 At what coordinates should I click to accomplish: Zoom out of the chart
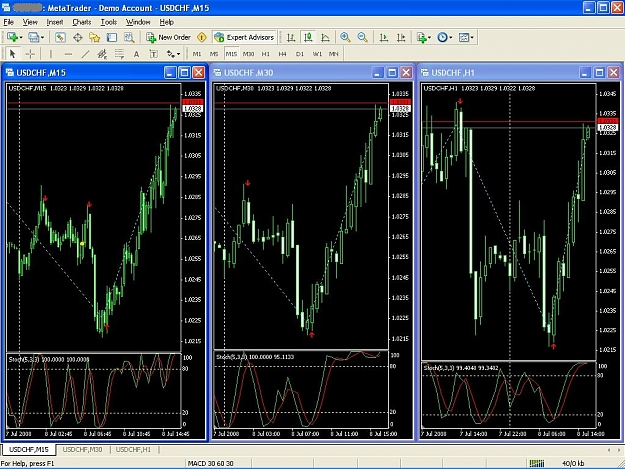click(362, 37)
